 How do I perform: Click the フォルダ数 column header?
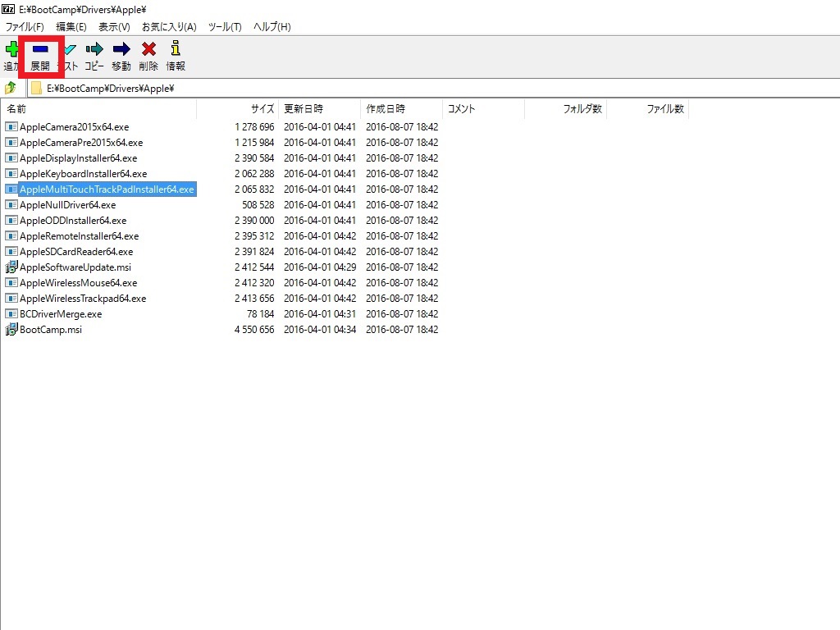coord(566,109)
